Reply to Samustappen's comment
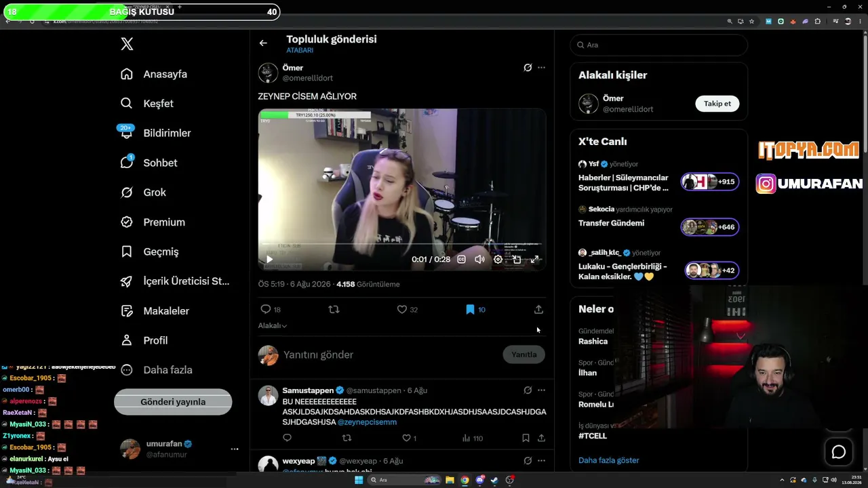This screenshot has height=488, width=868. click(x=287, y=439)
